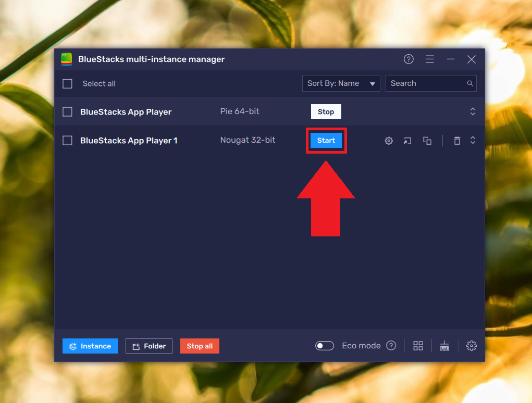Open settings for BlueStacks App Player 1
The width and height of the screenshot is (532, 403).
(389, 141)
